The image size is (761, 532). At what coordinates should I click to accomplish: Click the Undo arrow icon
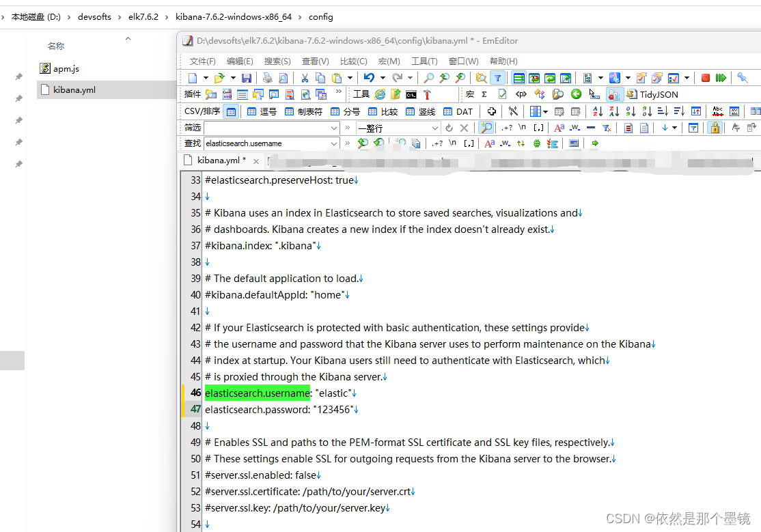369,78
